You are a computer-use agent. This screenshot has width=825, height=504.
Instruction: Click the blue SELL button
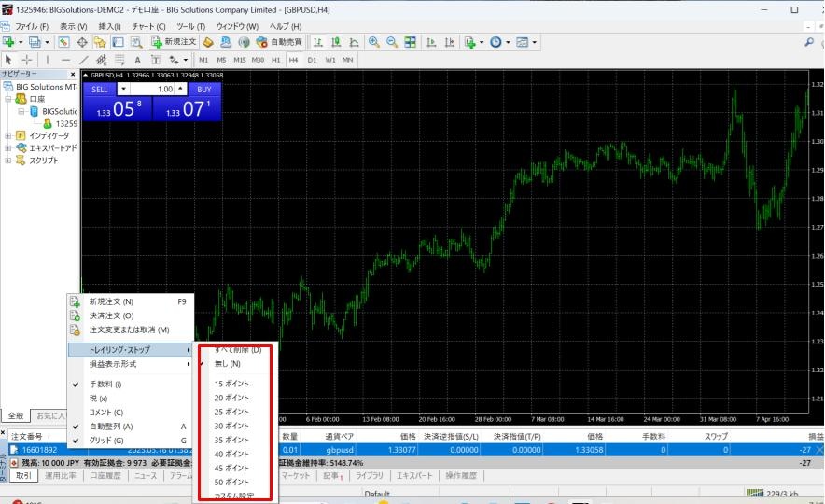point(100,90)
